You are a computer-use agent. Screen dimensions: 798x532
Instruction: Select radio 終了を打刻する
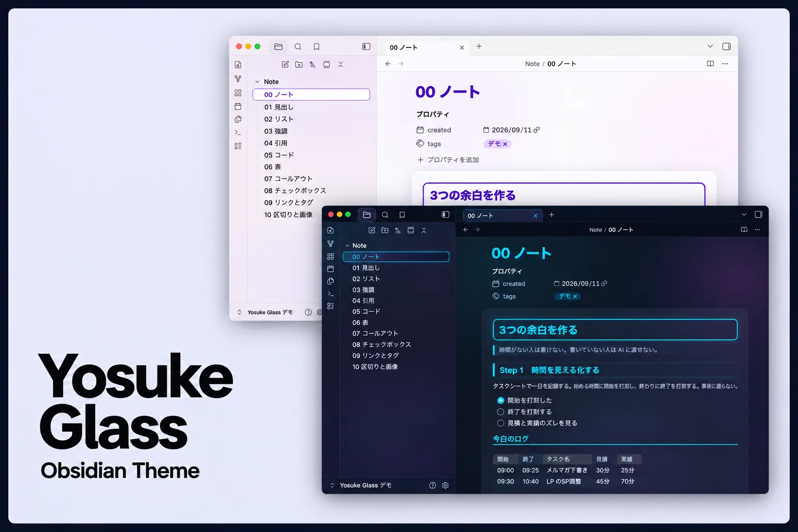coord(501,412)
